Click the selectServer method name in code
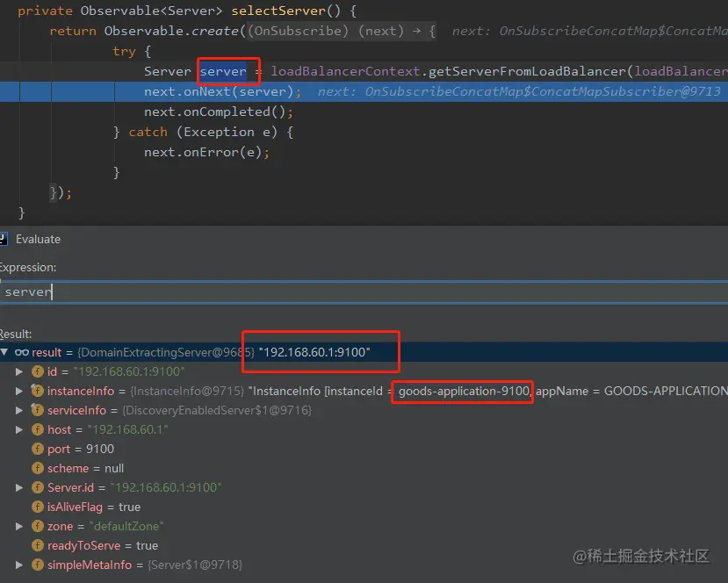The height and width of the screenshot is (583, 728). pos(278,11)
